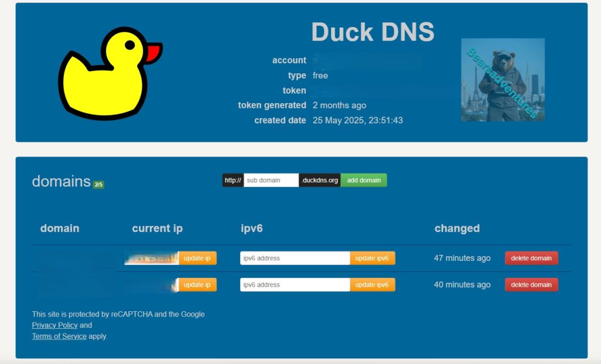Focus ipv6 address field in 47 minutes ago row
This screenshot has width=601, height=364.
click(295, 258)
